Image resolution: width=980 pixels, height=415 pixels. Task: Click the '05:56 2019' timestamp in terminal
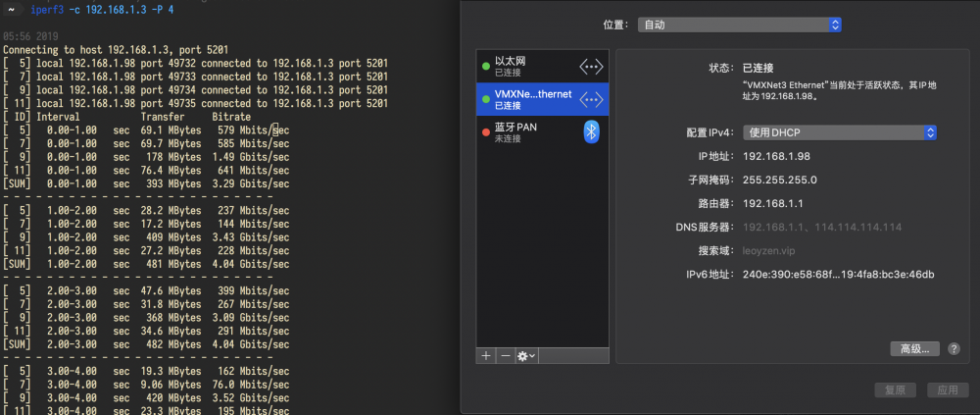pyautogui.click(x=30, y=36)
